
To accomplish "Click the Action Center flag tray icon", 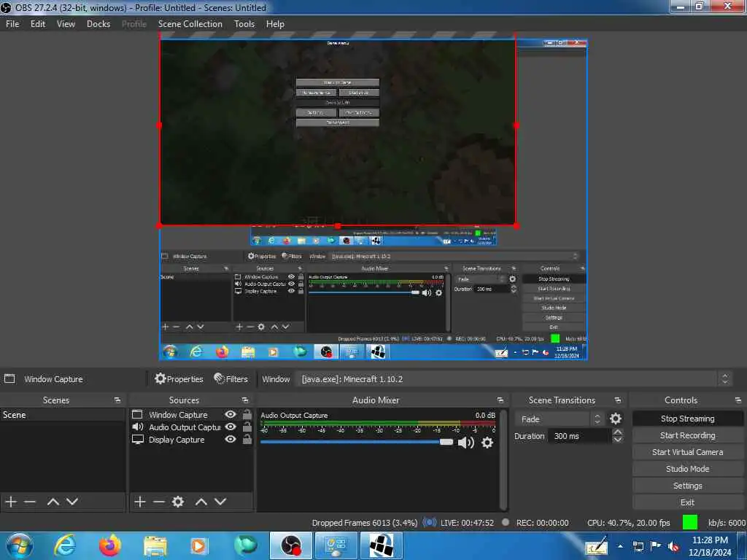I will (656, 546).
